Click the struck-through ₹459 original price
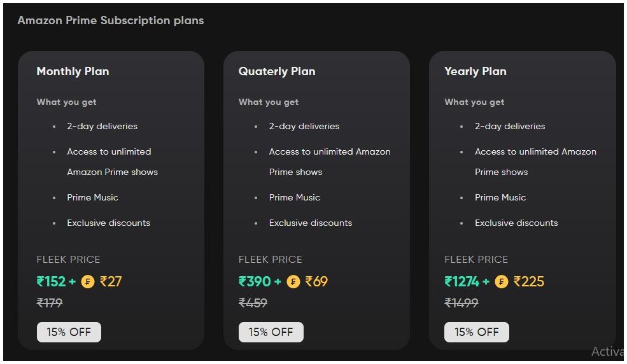Image resolution: width=627 pixels, height=364 pixels. 253,303
